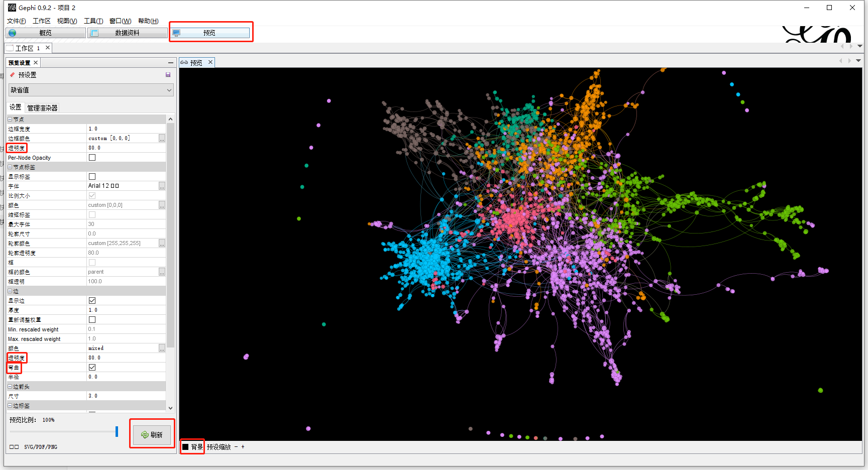
Task: Edit node 透明度 value 80.0 field
Action: [127, 148]
